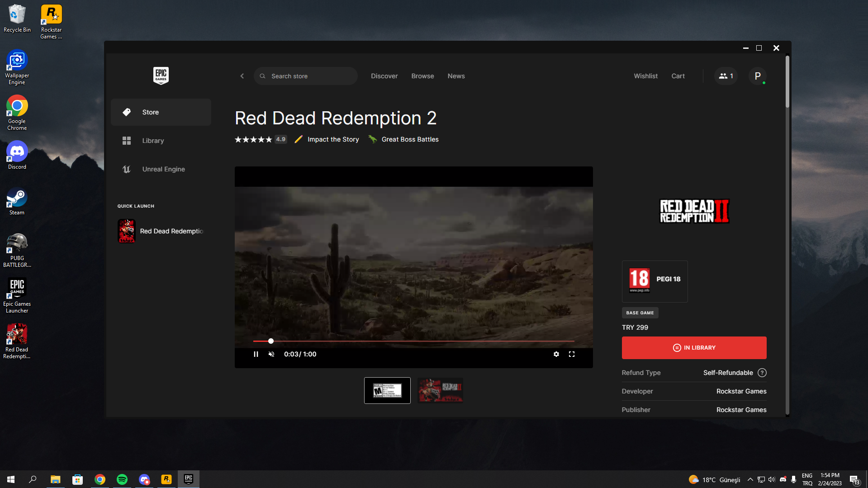
Task: Open the Cart
Action: click(x=678, y=76)
